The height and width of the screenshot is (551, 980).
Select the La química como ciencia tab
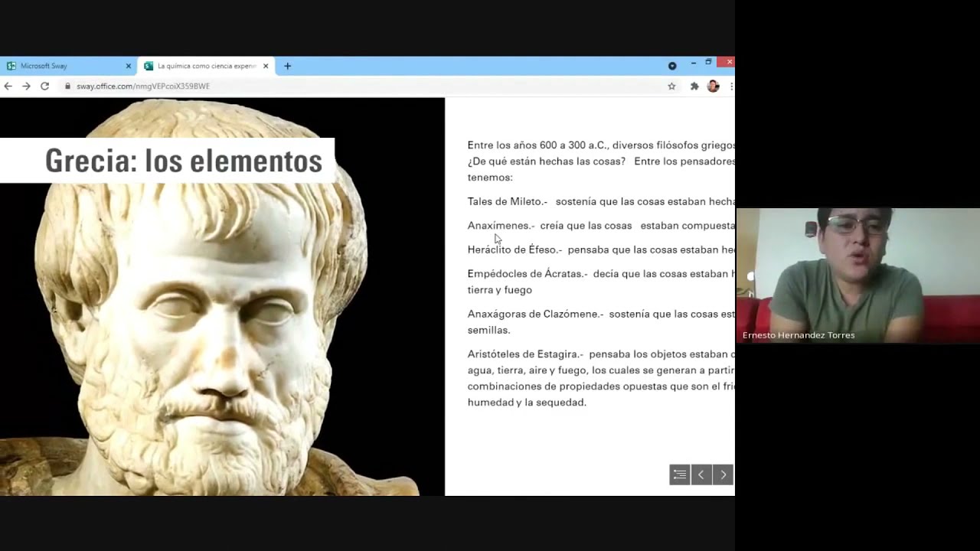pyautogui.click(x=207, y=66)
